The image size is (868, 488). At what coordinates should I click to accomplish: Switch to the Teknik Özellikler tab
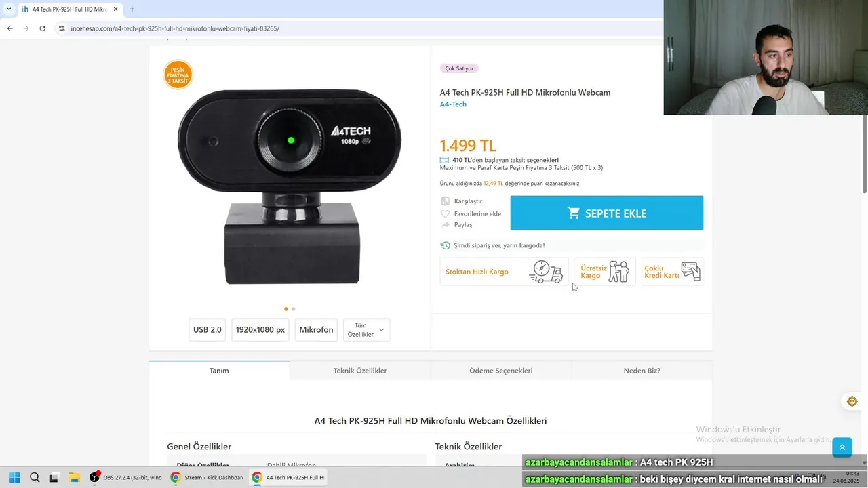point(360,371)
